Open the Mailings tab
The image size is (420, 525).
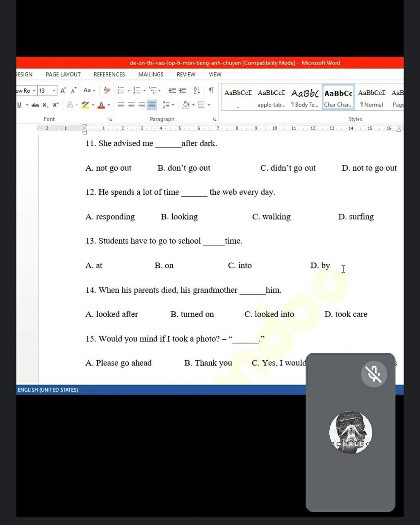(x=151, y=74)
